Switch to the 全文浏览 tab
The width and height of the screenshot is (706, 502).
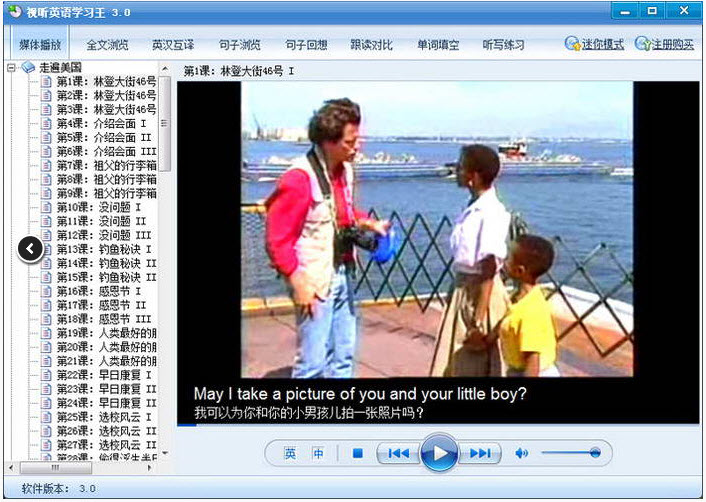tap(107, 45)
